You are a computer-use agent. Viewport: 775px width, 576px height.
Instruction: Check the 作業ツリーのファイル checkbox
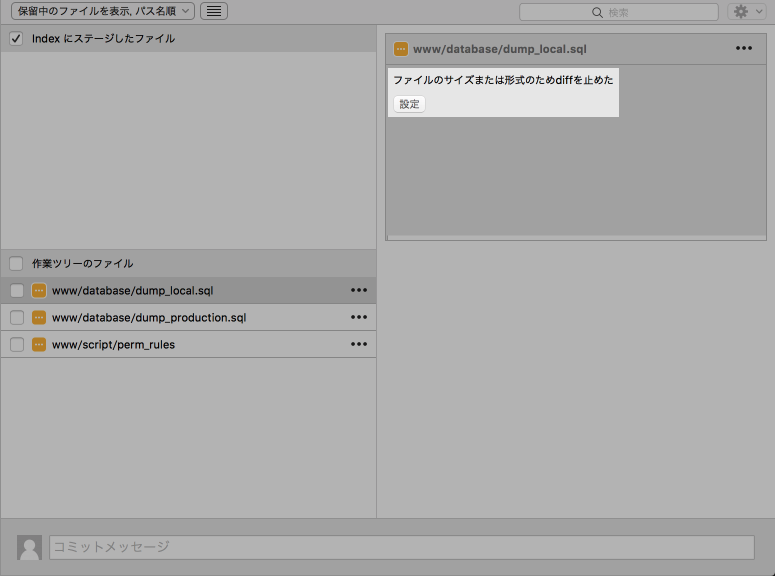click(x=16, y=264)
